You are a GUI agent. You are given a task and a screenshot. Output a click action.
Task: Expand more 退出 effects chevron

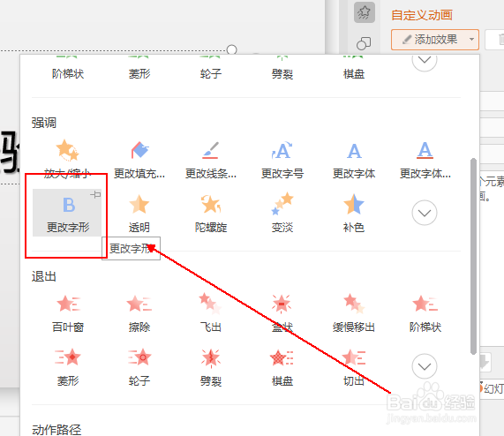425,366
